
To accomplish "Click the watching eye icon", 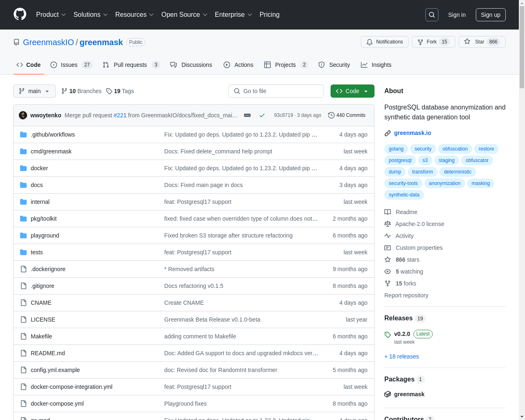I will (x=388, y=272).
